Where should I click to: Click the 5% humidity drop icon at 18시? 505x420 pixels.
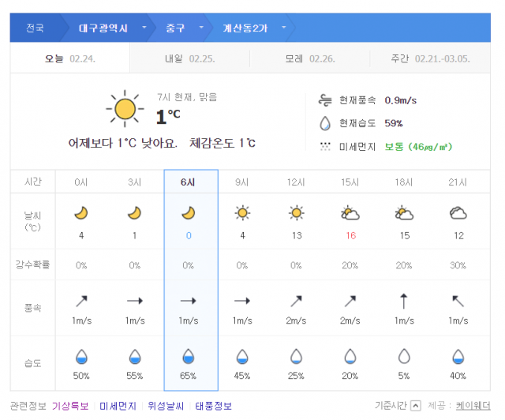pyautogui.click(x=404, y=357)
